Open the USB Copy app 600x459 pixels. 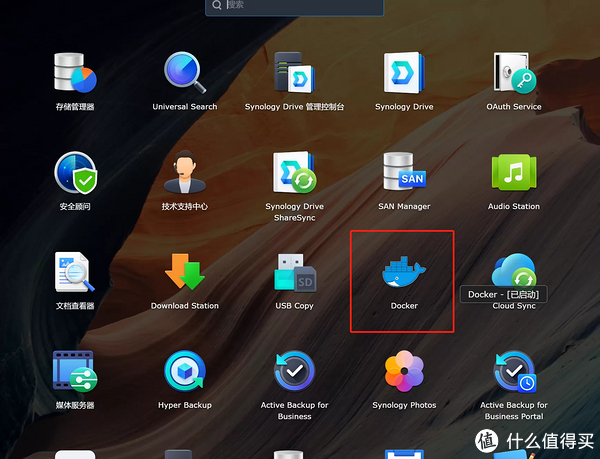[x=295, y=272]
